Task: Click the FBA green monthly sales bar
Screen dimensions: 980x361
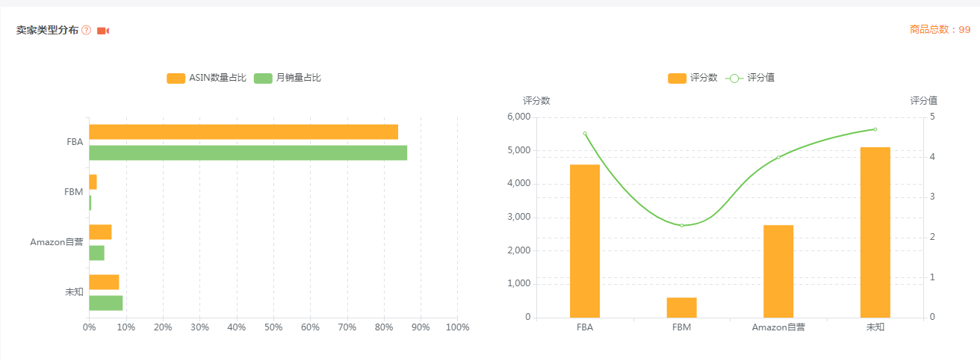Action: click(x=248, y=153)
